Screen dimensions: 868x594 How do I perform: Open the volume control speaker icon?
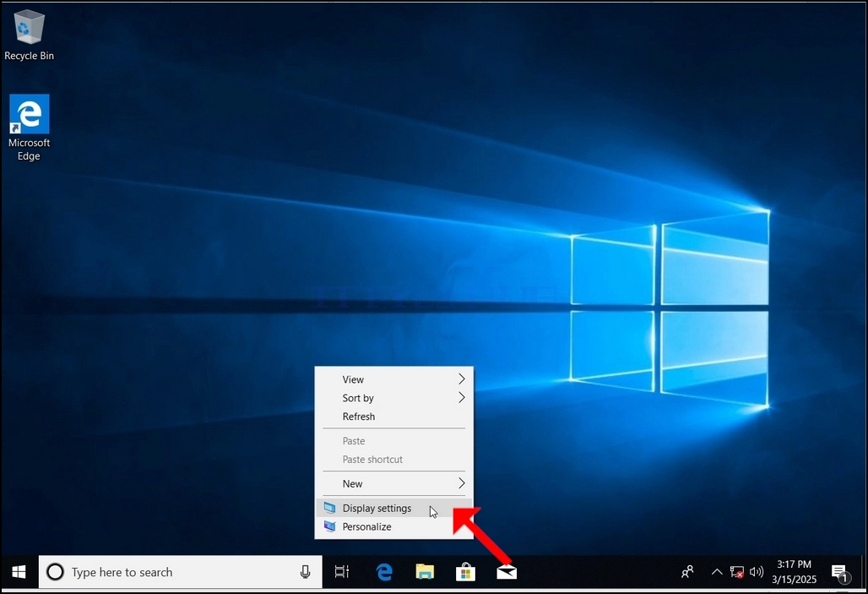(757, 572)
